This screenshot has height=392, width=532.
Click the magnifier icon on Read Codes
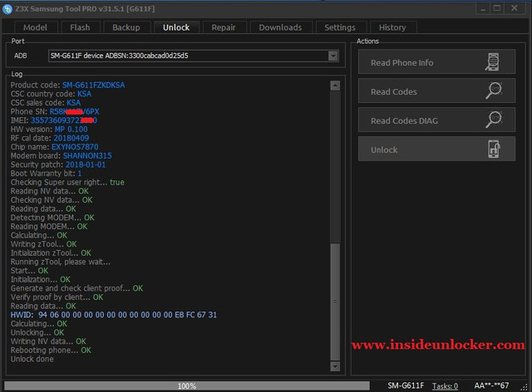[493, 91]
